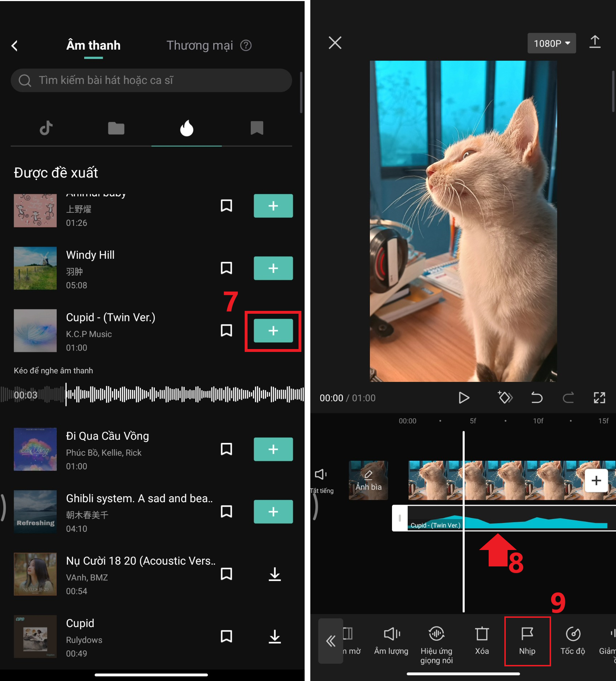The image size is (616, 681).
Task: Bookmark the Windy Hill track
Action: 226,268
